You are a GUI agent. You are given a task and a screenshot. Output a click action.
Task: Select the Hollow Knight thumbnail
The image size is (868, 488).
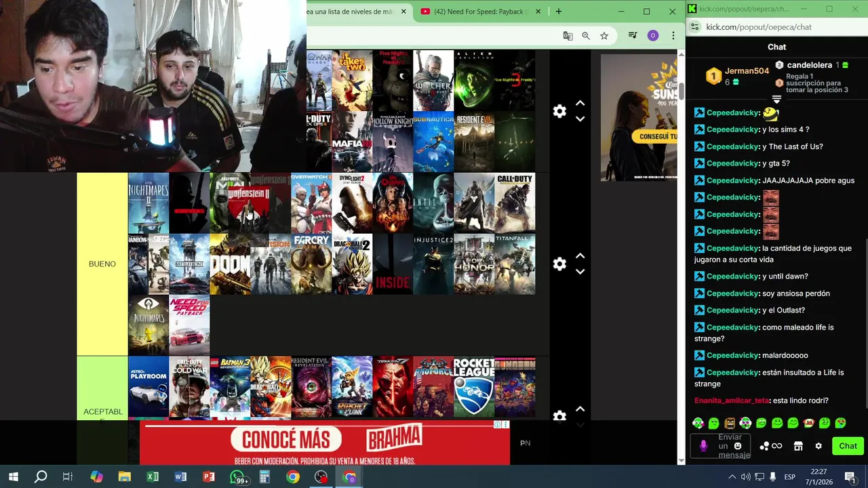393,142
